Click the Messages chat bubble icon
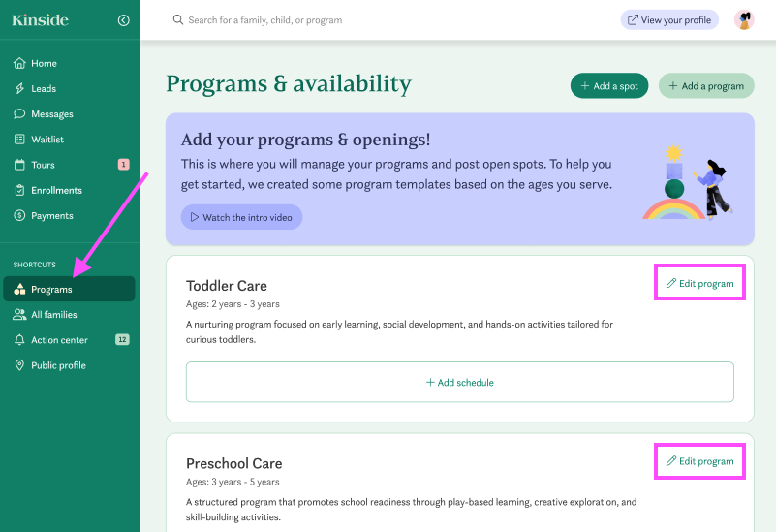The image size is (776, 532). coord(19,114)
